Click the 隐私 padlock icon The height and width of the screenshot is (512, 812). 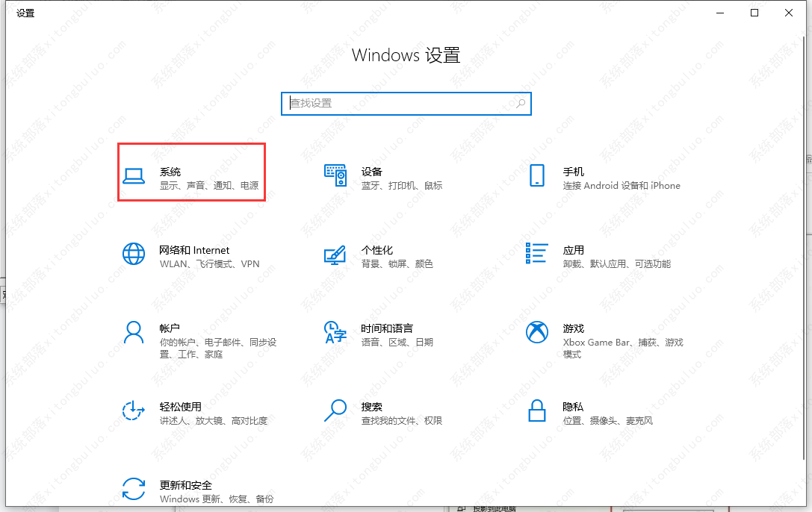pos(537,410)
